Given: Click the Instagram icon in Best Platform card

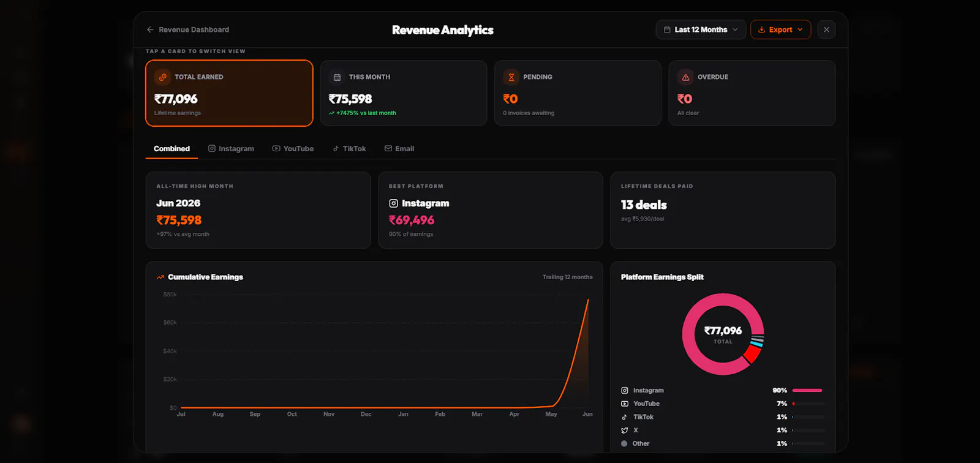Looking at the screenshot, I should pos(394,203).
